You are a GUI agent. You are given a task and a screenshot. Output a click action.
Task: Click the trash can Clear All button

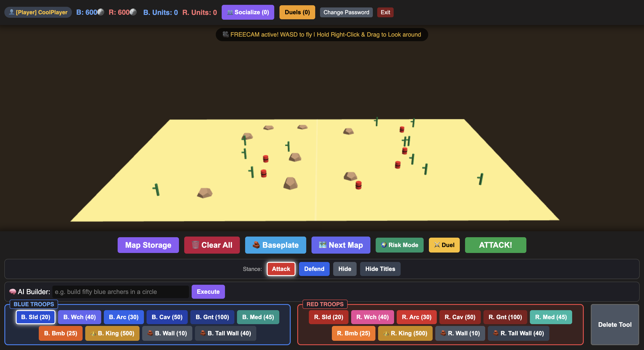[212, 245]
